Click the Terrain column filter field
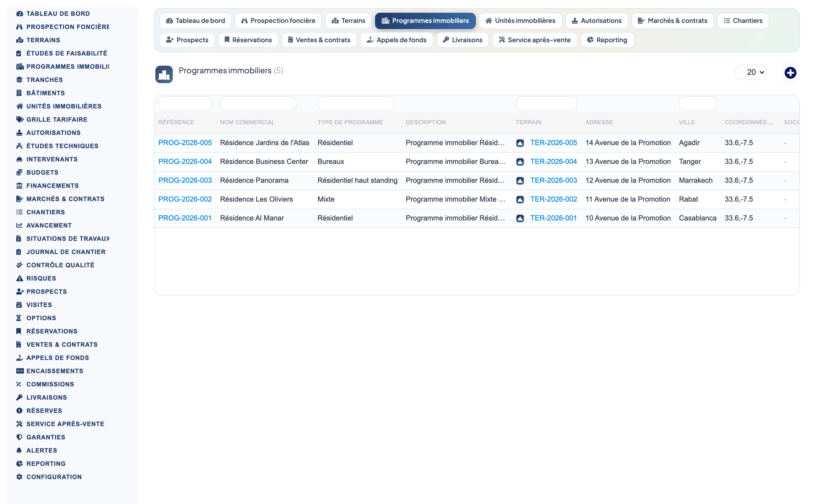Image resolution: width=815 pixels, height=504 pixels. click(x=546, y=103)
